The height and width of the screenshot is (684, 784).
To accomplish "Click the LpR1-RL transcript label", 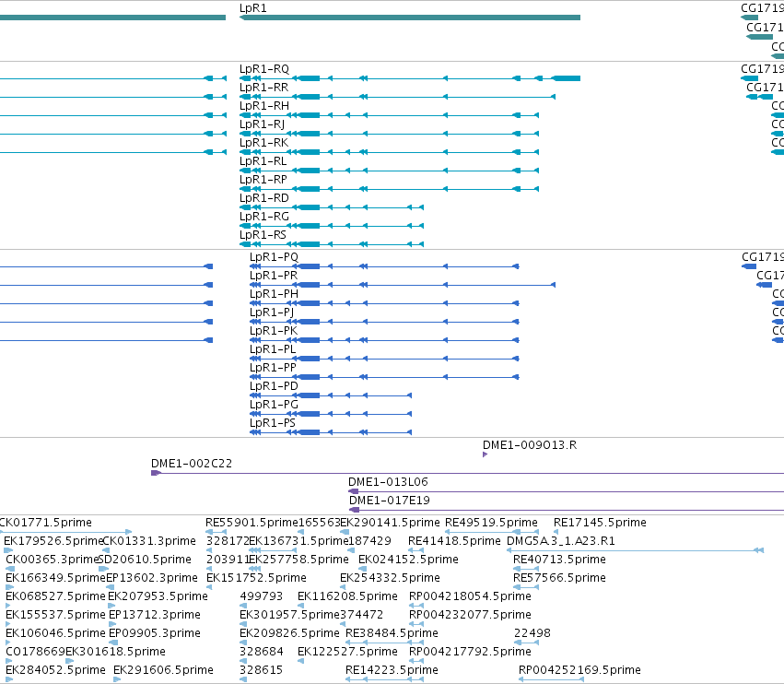I will tap(263, 161).
